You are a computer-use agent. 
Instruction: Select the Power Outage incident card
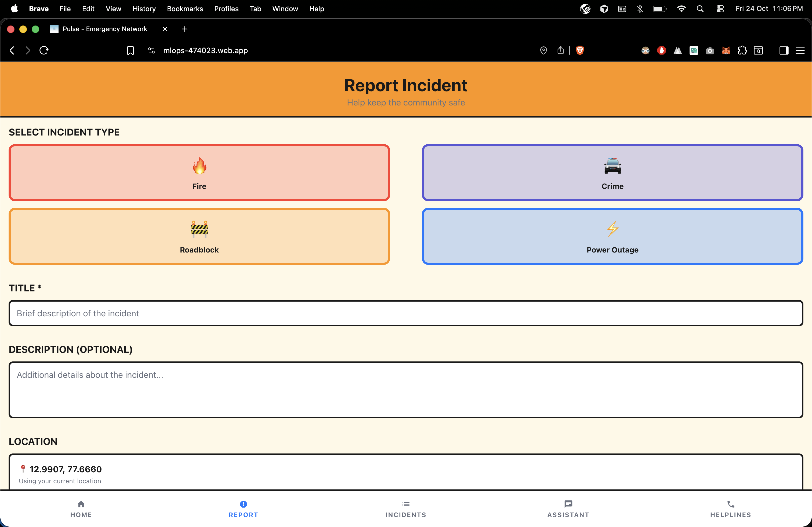[x=612, y=236]
